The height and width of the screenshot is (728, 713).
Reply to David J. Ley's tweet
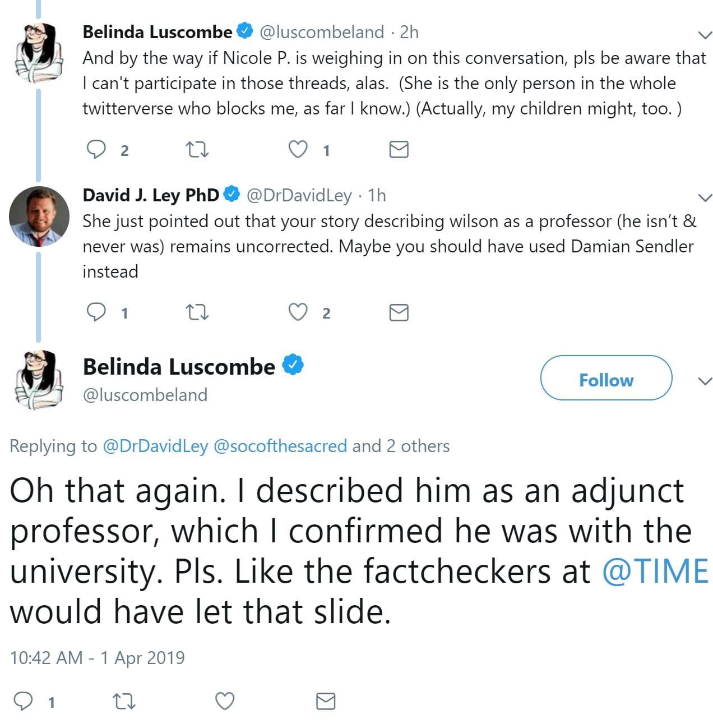point(96,312)
